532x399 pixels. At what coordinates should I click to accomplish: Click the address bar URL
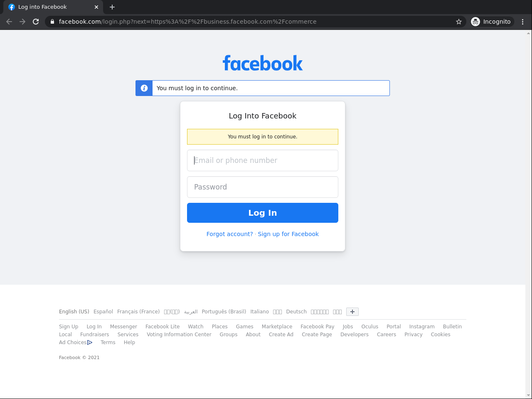click(x=187, y=22)
